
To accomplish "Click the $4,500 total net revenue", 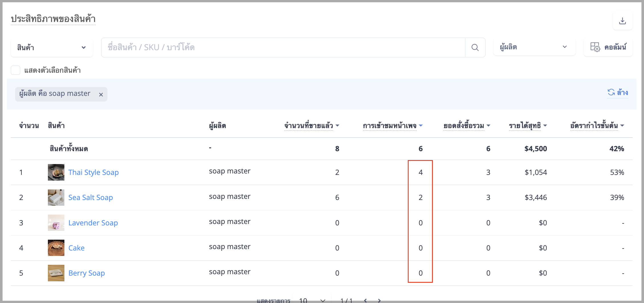I will [x=536, y=149].
